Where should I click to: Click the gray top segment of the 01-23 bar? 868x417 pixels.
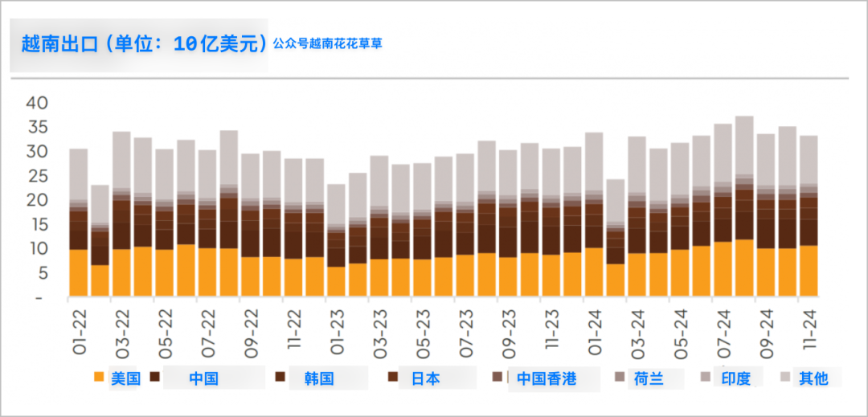336,205
